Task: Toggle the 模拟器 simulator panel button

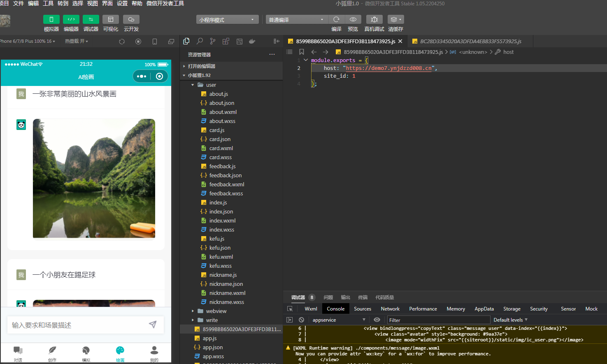Action: (51, 19)
